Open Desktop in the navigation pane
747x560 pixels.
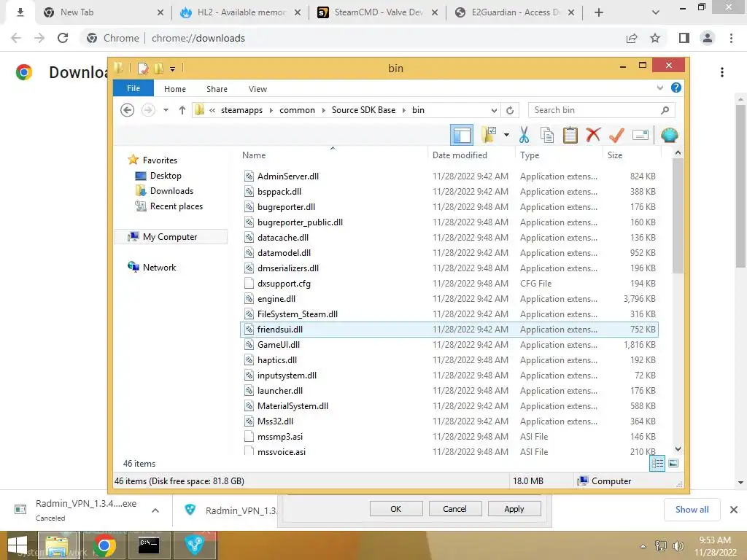pyautogui.click(x=166, y=176)
